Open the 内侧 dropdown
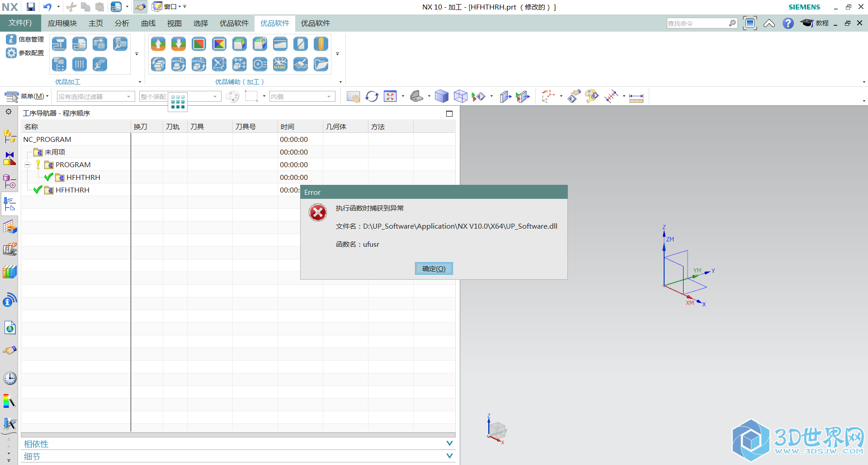 point(302,97)
